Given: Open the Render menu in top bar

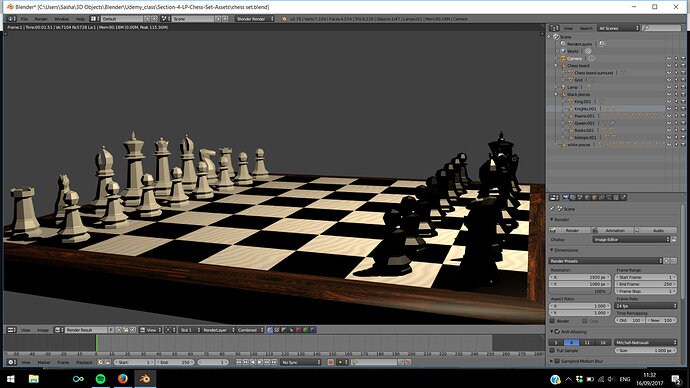Looking at the screenshot, I should point(41,19).
